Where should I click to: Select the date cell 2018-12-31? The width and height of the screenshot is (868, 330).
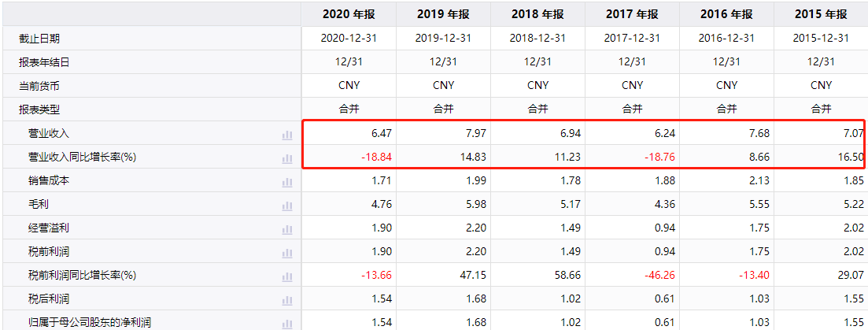point(537,39)
